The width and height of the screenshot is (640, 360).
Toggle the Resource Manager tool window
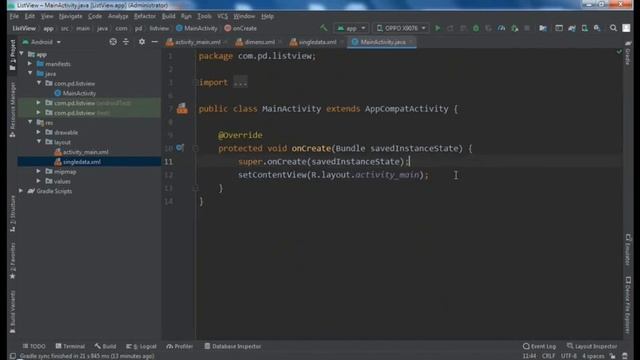[x=13, y=109]
